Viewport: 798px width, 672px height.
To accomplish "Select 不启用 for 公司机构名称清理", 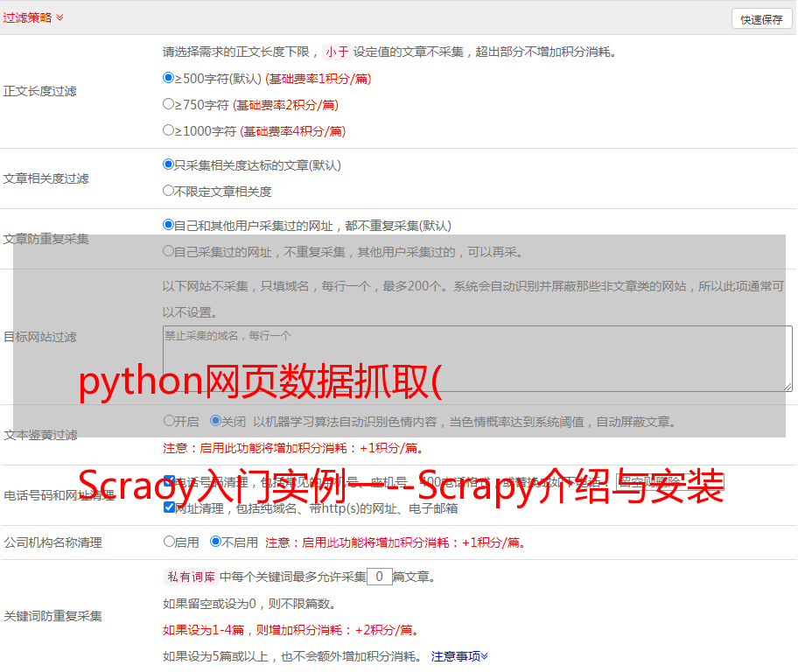I will click(215, 541).
